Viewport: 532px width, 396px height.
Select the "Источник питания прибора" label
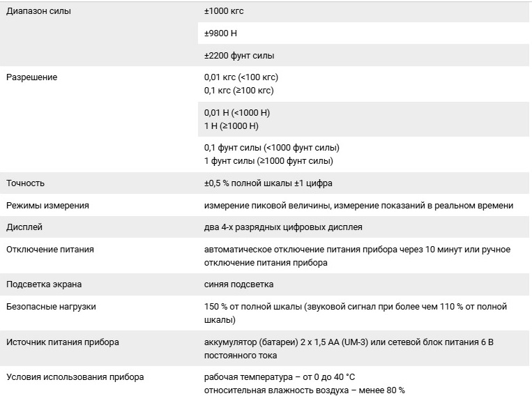point(63,342)
